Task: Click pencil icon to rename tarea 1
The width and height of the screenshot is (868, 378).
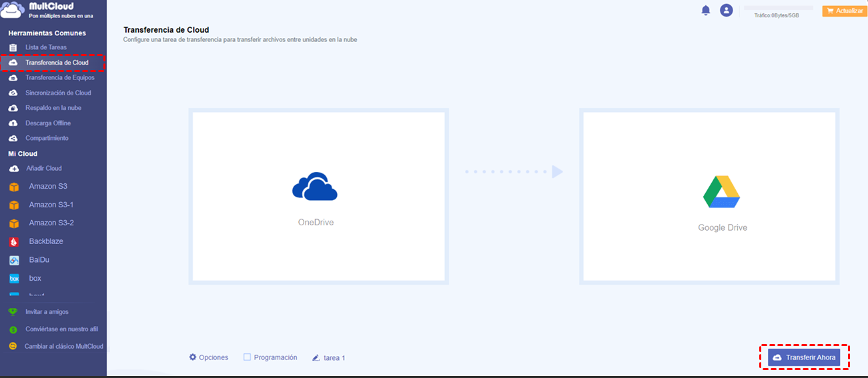Action: click(x=316, y=358)
